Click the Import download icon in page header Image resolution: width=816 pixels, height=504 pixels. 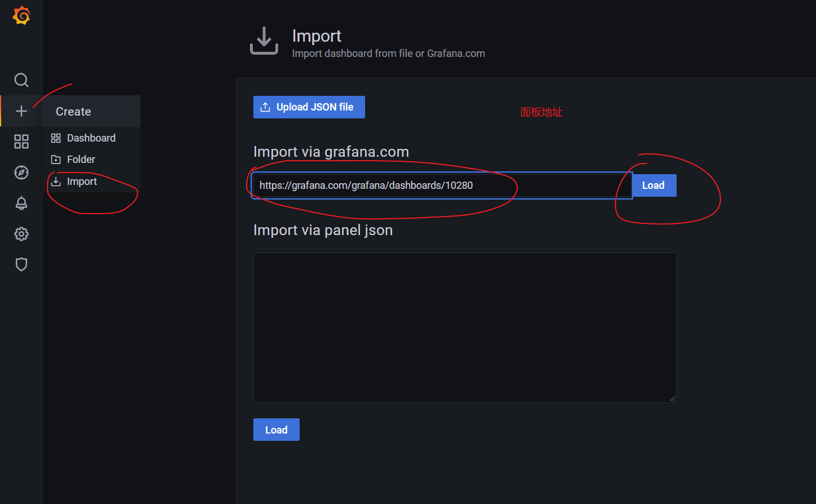(x=264, y=40)
